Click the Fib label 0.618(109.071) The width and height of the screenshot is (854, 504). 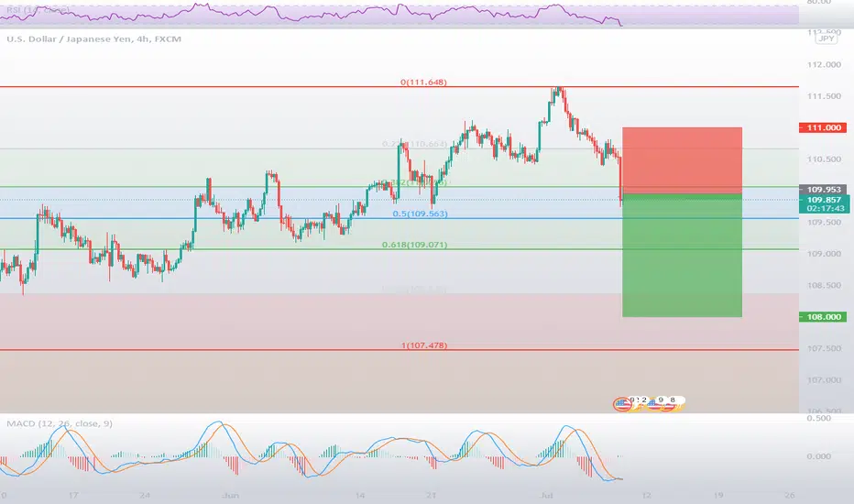point(414,245)
